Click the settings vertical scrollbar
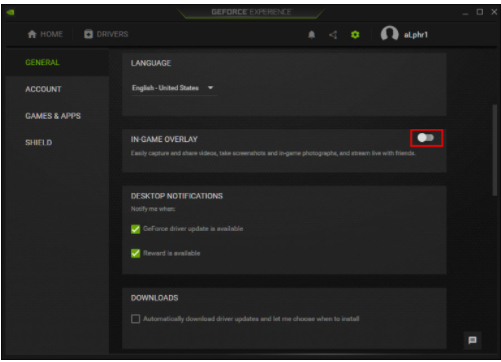The width and height of the screenshot is (501, 362). 495,150
